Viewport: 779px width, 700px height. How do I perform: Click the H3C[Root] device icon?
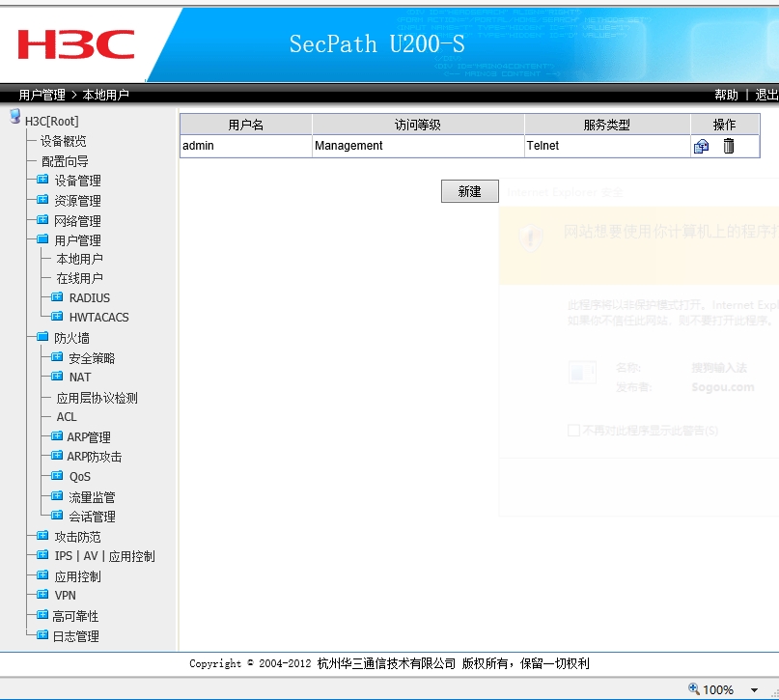coord(14,116)
